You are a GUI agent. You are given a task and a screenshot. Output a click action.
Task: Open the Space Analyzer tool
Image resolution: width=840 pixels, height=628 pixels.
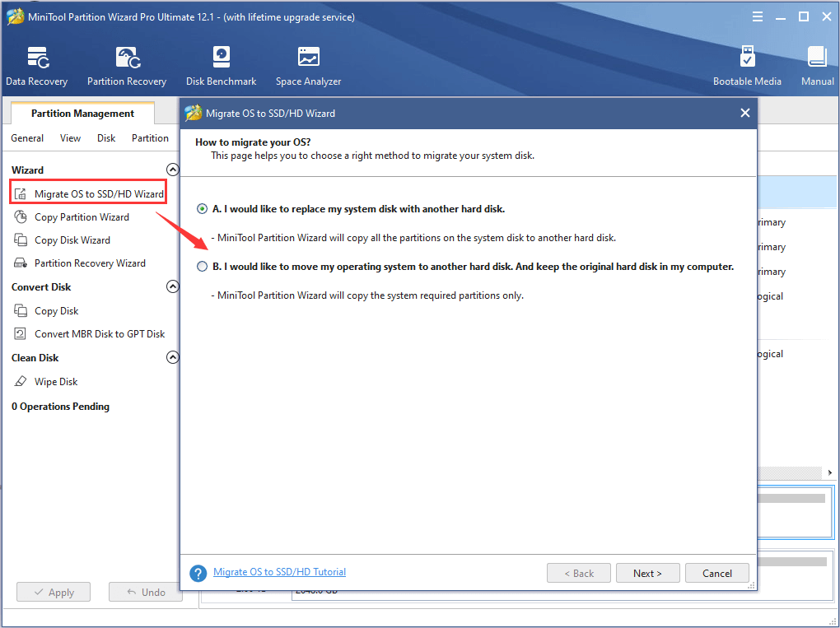click(309, 67)
